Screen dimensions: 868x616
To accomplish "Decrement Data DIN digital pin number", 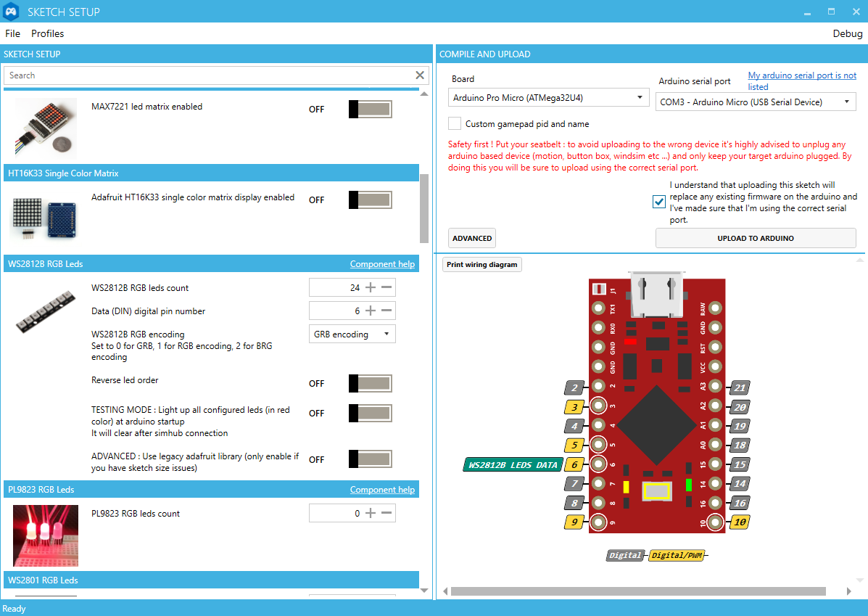I will (x=387, y=311).
